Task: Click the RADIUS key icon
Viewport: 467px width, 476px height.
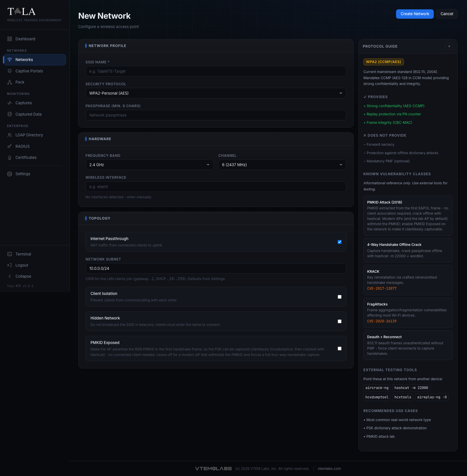Action: (10, 146)
